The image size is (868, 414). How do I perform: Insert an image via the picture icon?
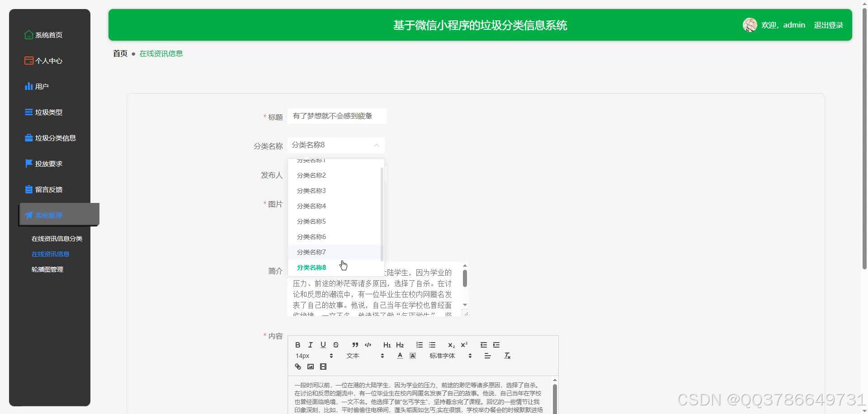(x=310, y=366)
